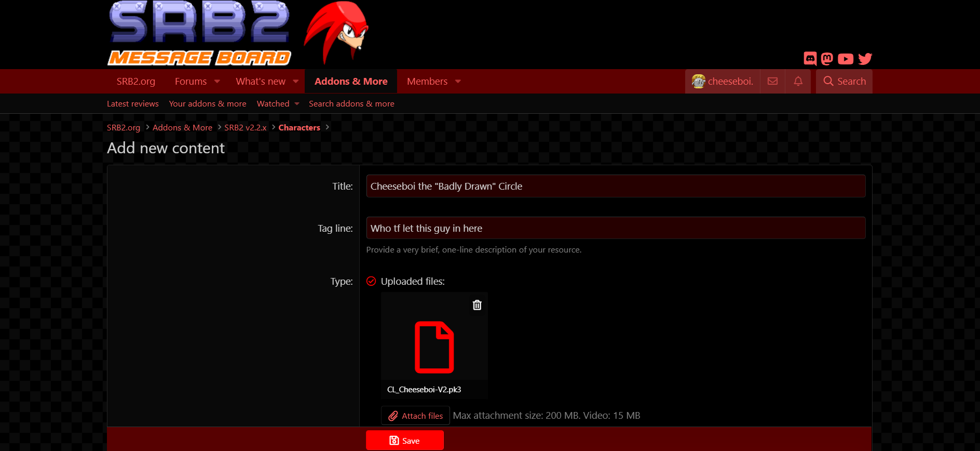Viewport: 980px width, 451px height.
Task: Open the Watched sub-nav link
Action: coord(273,104)
